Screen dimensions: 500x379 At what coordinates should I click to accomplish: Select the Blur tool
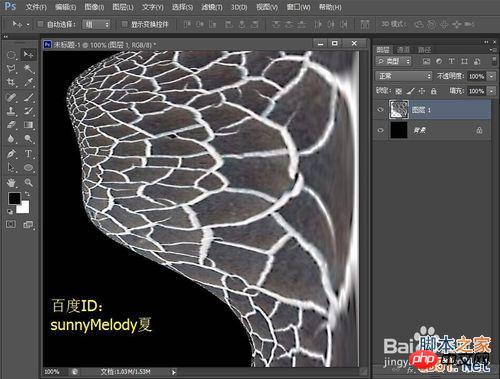pos(11,138)
